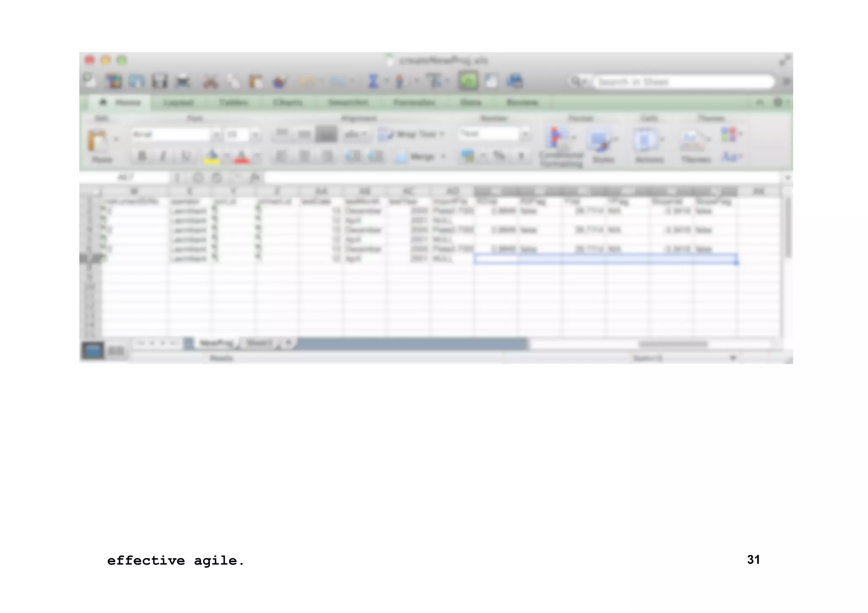Select the Sheet1 worksheet tab
This screenshot has height=613, width=868.
tap(259, 343)
